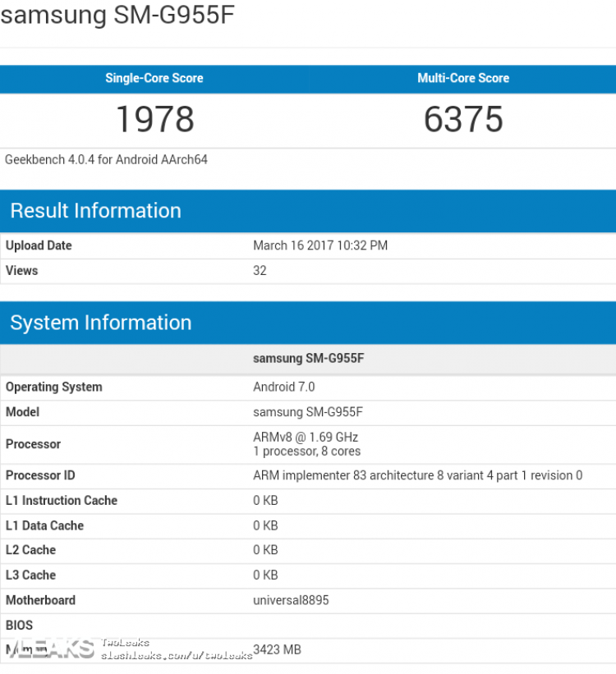The width and height of the screenshot is (616, 674).
Task: Select the Android 7.0 operating system value
Action: point(283,387)
